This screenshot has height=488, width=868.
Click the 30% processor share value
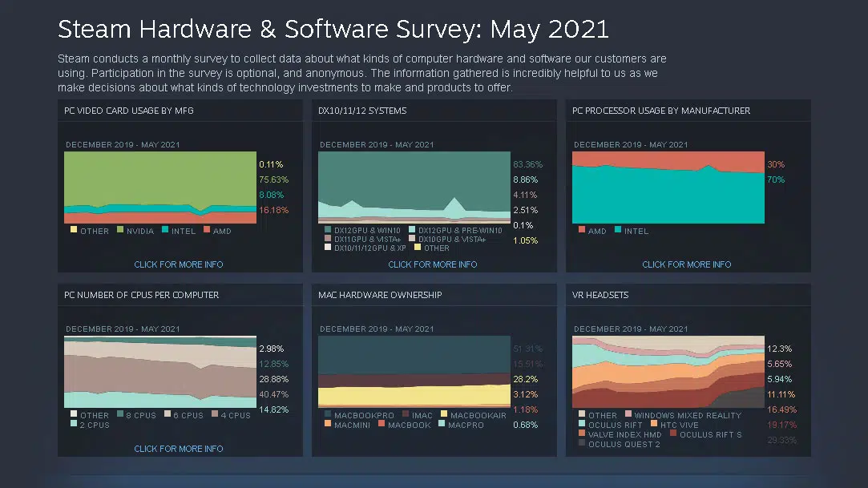coord(776,164)
